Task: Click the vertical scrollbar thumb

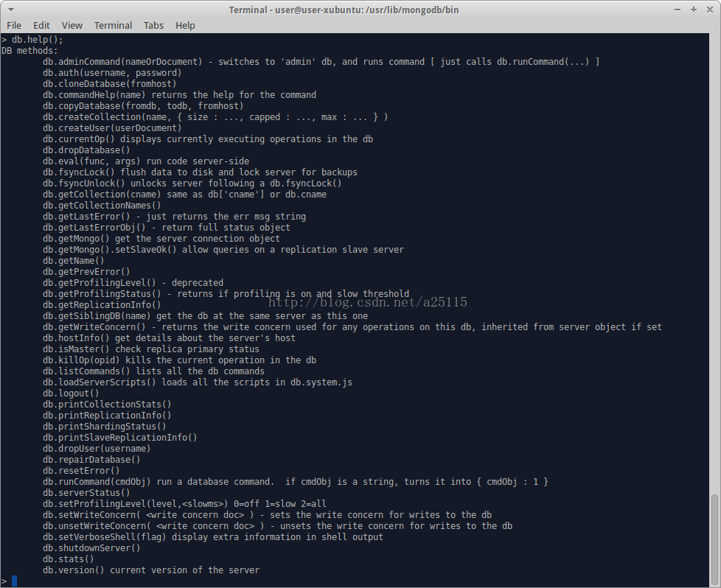Action: click(x=714, y=540)
